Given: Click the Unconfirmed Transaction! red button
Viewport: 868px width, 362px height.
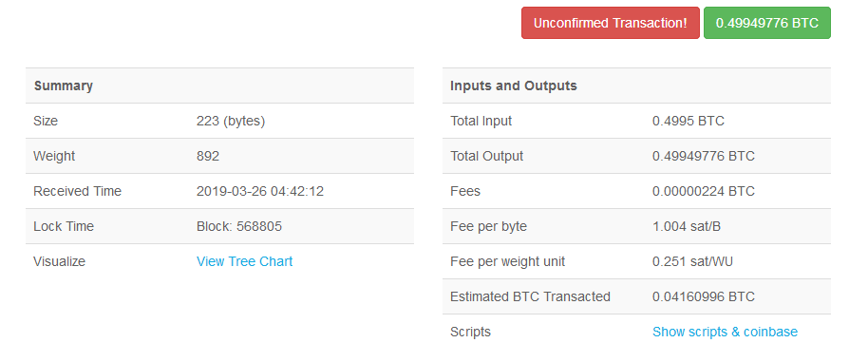Looking at the screenshot, I should coord(610,23).
